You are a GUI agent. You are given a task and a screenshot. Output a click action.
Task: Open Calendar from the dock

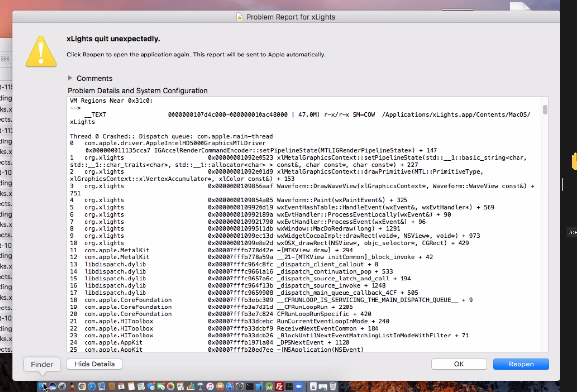point(120,387)
